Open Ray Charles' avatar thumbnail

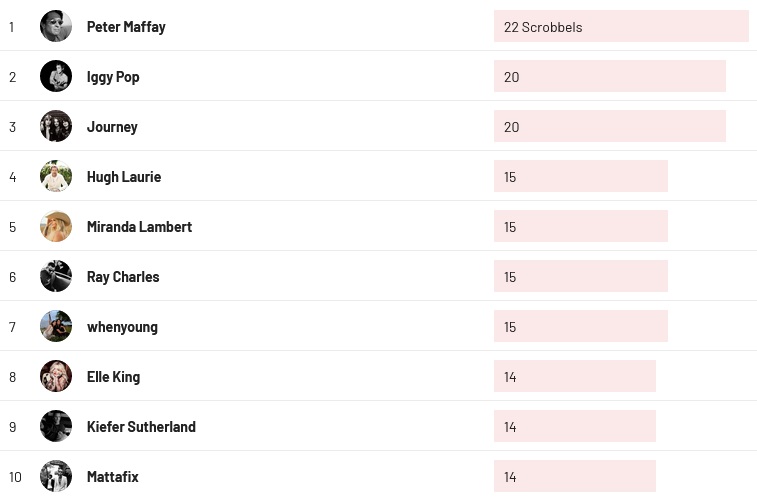(x=56, y=276)
